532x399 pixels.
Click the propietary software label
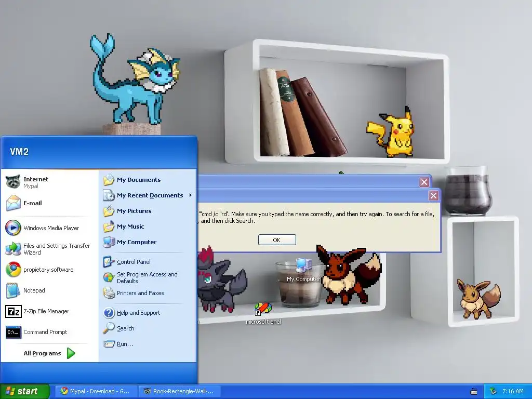48,270
